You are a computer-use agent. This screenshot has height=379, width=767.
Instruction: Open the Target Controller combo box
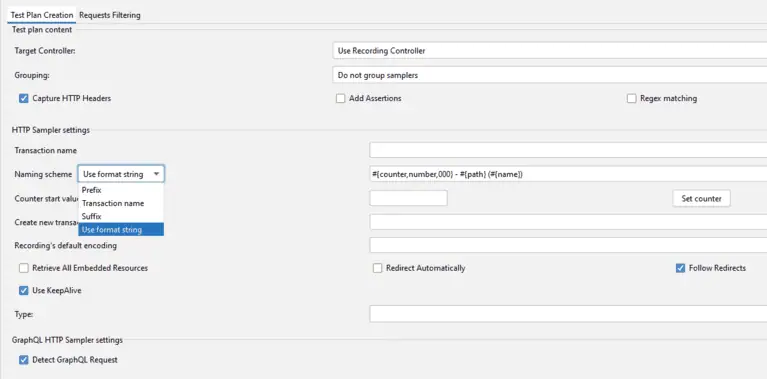(549, 50)
